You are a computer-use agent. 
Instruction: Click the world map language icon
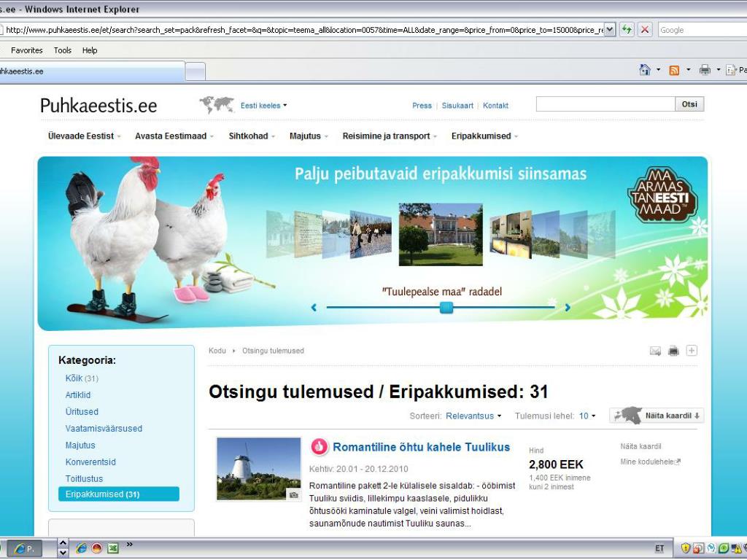pyautogui.click(x=217, y=104)
